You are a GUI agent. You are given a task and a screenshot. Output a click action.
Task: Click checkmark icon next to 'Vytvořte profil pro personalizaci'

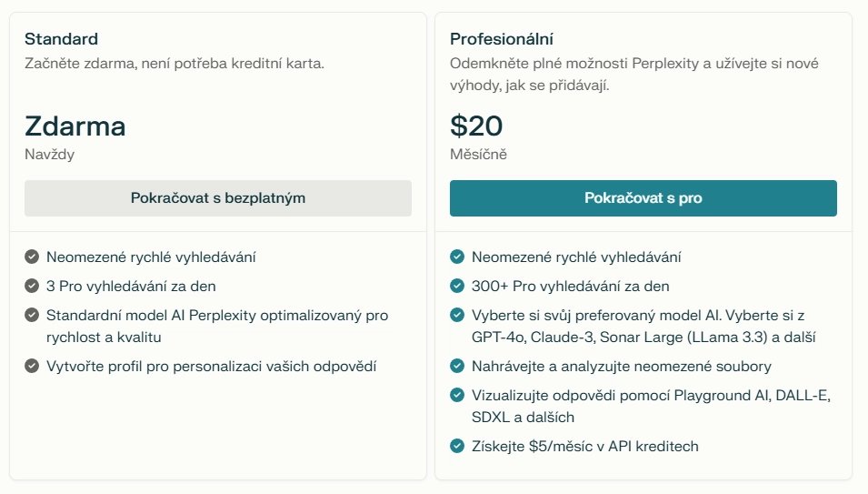(32, 367)
